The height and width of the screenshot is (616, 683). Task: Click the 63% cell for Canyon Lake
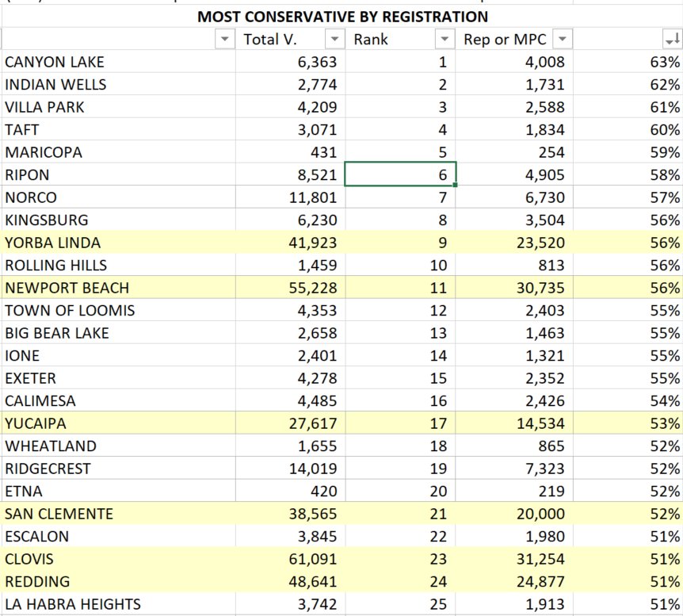(628, 62)
